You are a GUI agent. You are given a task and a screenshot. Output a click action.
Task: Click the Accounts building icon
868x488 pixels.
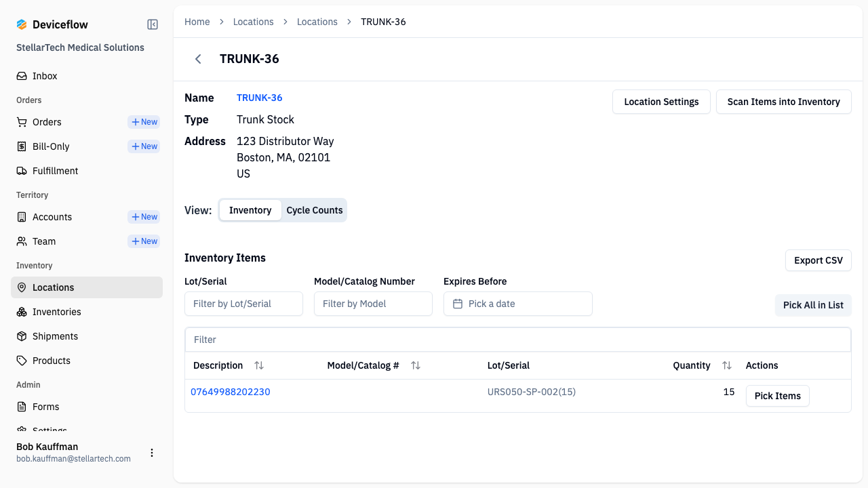(x=22, y=217)
